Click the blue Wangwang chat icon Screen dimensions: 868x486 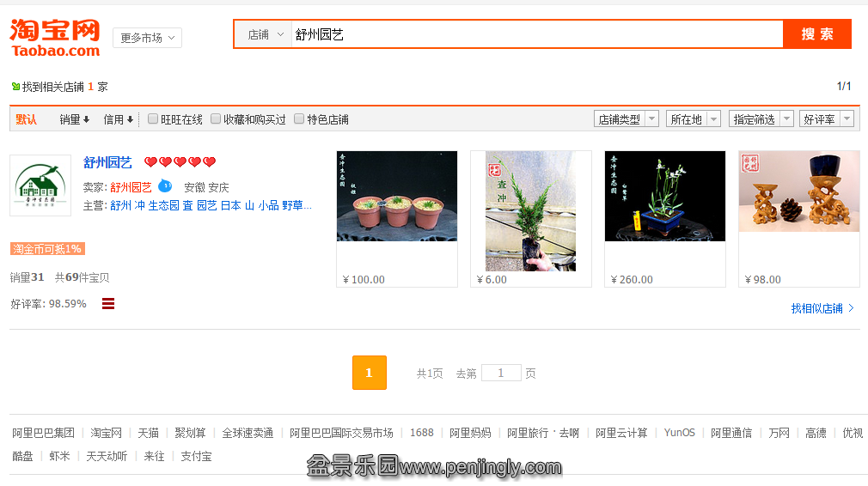(x=165, y=185)
